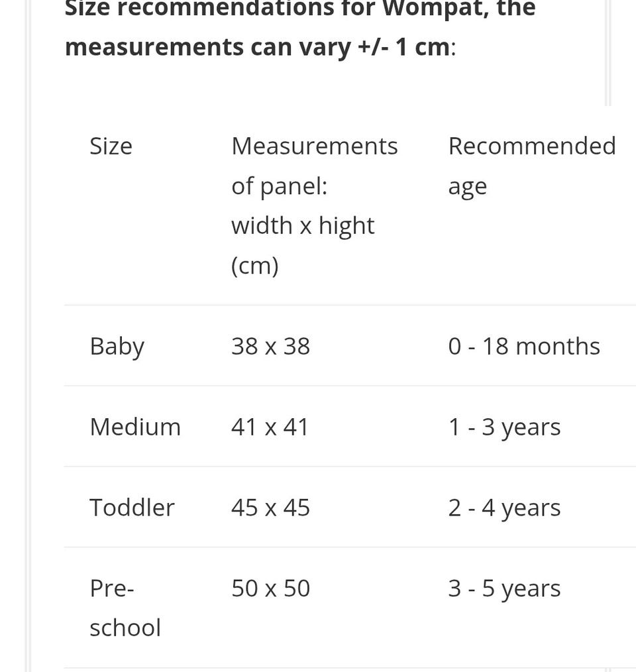Click the "3 - 5 years" age cell

click(x=504, y=589)
